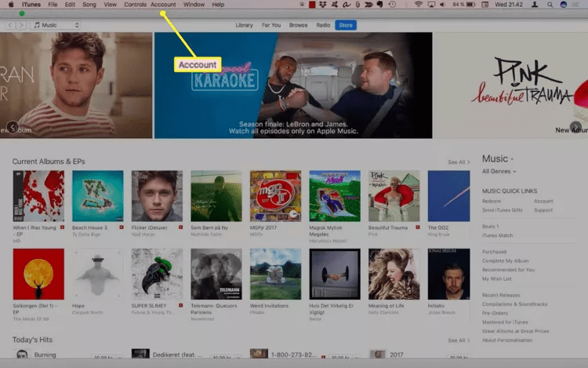
Task: Open the Weird Invitations album cover
Action: point(275,274)
